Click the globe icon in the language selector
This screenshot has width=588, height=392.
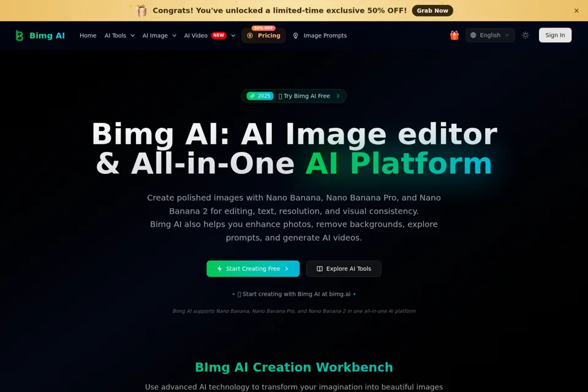[x=473, y=36]
